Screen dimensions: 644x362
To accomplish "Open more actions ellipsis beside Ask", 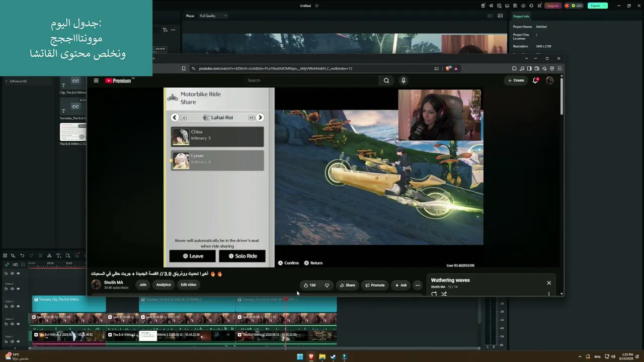I will pos(417,285).
